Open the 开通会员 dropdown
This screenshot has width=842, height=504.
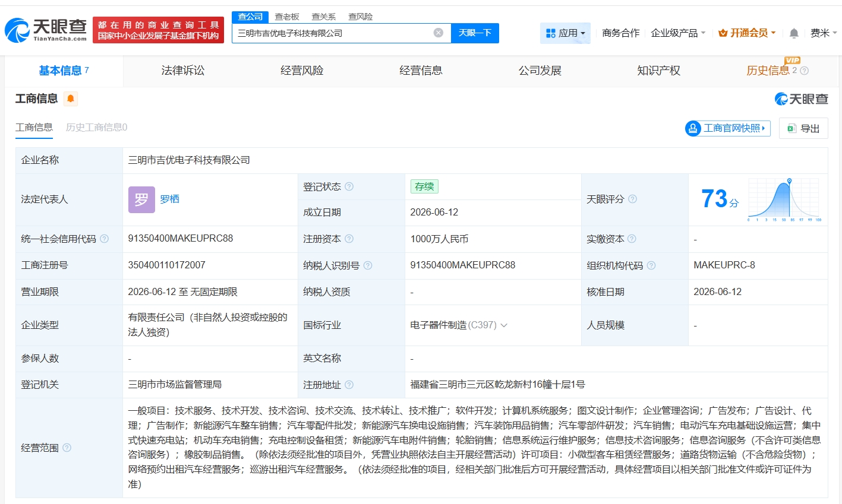[747, 33]
